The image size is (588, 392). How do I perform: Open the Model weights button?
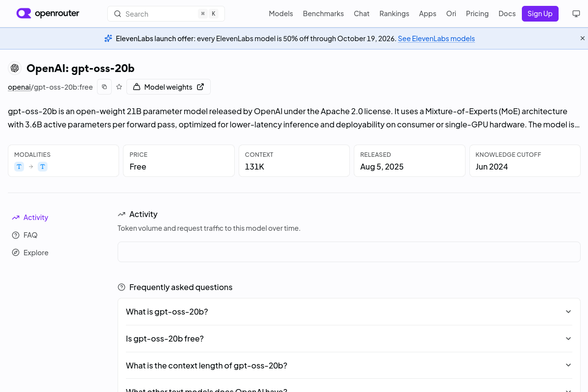pos(169,87)
